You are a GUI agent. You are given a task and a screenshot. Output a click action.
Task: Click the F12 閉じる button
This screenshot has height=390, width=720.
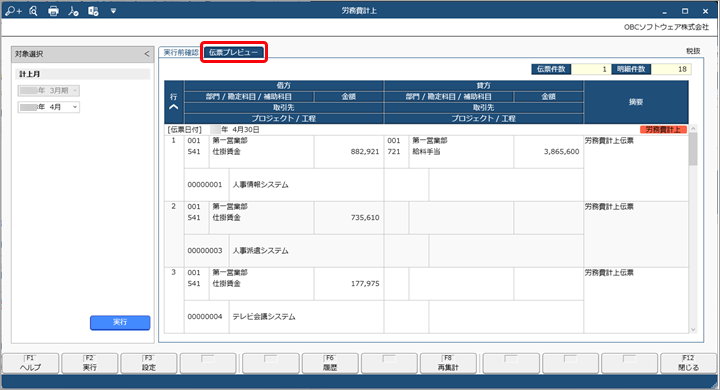pos(688,363)
